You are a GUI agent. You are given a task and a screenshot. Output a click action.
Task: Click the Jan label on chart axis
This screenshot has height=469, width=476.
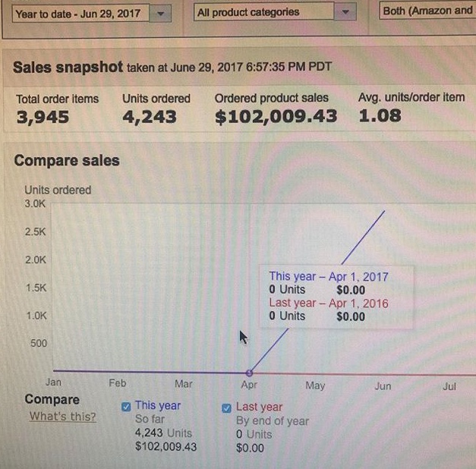click(x=53, y=382)
